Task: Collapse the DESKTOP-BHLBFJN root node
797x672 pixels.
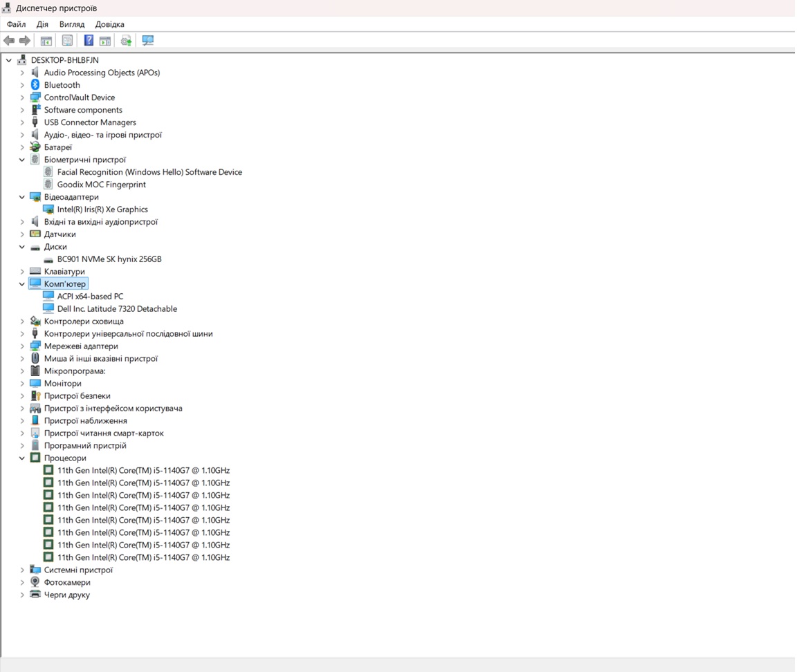Action: pyautogui.click(x=8, y=60)
